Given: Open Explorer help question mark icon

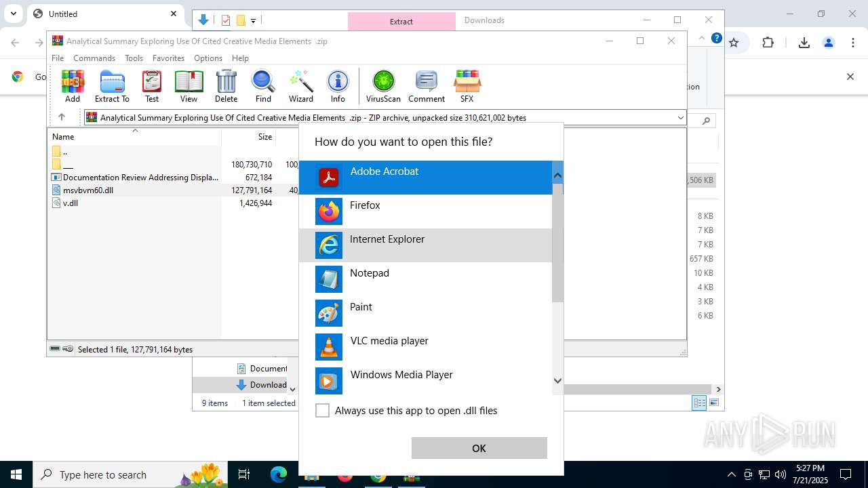Looking at the screenshot, I should coord(717,38).
